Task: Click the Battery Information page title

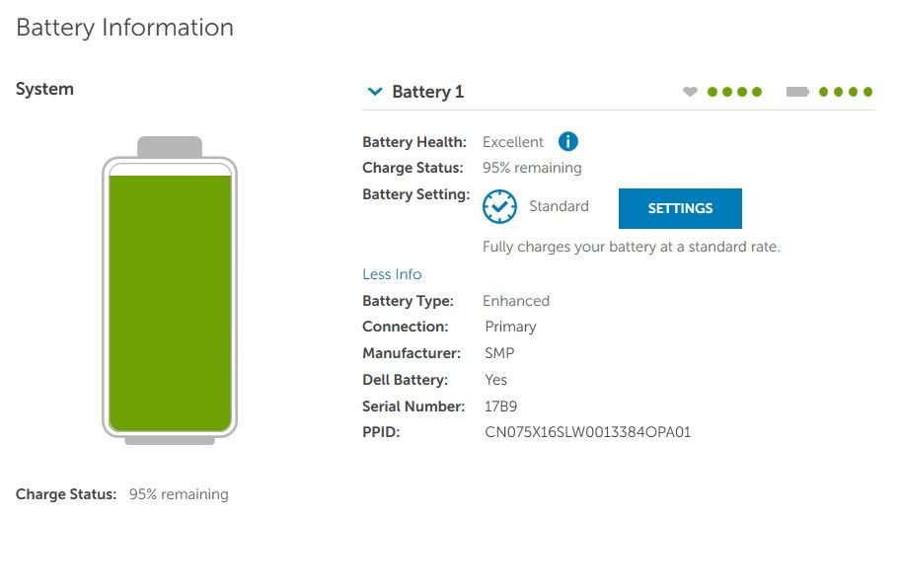Action: 124,28
